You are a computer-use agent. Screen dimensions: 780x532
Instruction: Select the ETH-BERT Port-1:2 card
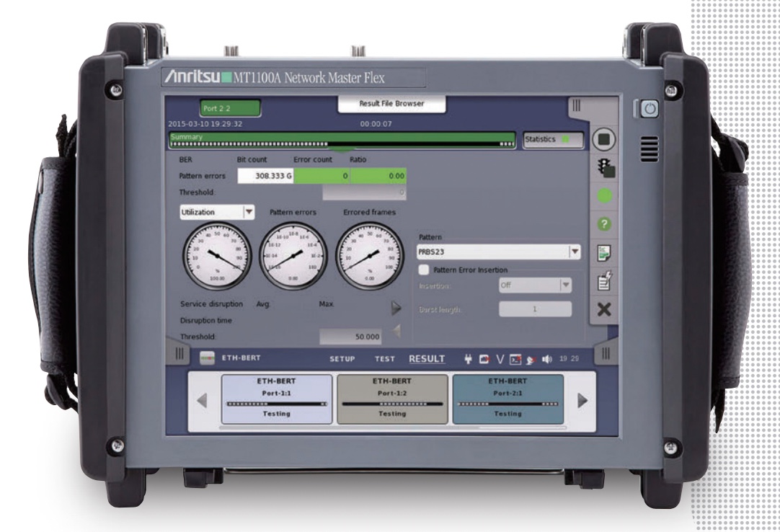point(392,399)
